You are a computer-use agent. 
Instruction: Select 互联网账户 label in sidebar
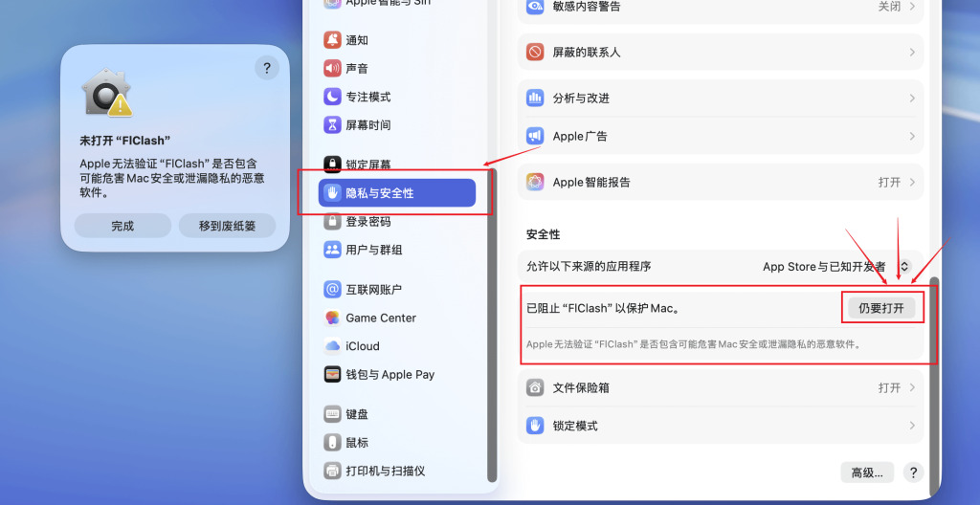(374, 290)
